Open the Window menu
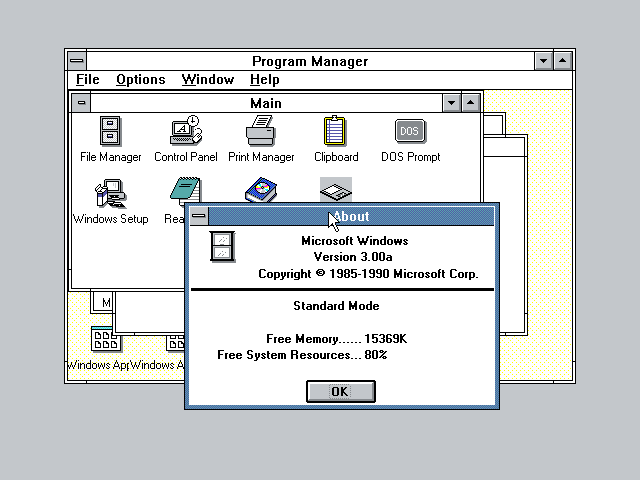 208,80
